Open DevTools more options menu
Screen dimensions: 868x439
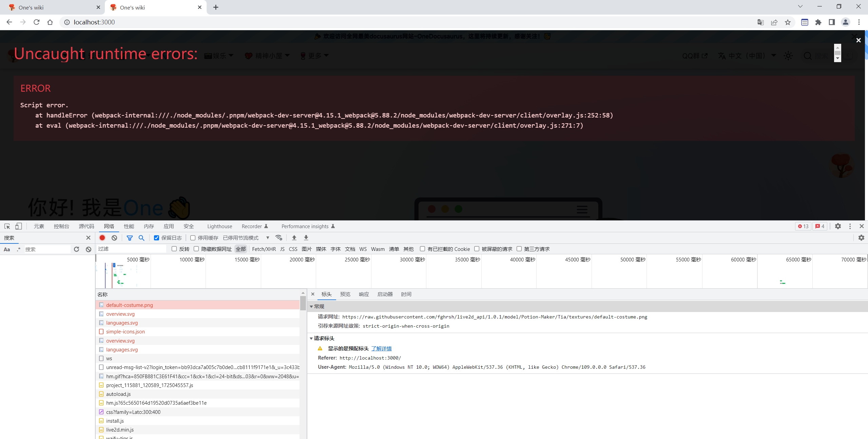(x=850, y=226)
